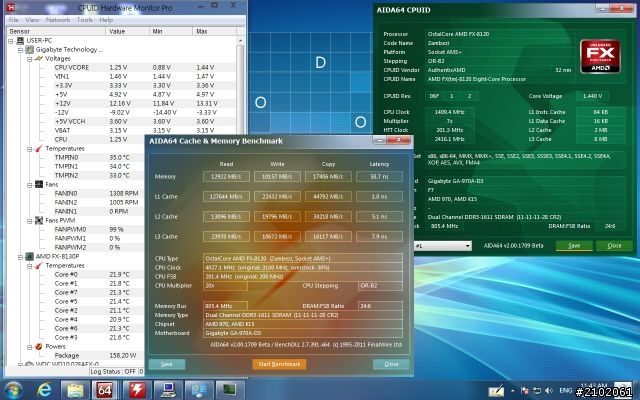Open the Windows Start orb

[x=13, y=391]
